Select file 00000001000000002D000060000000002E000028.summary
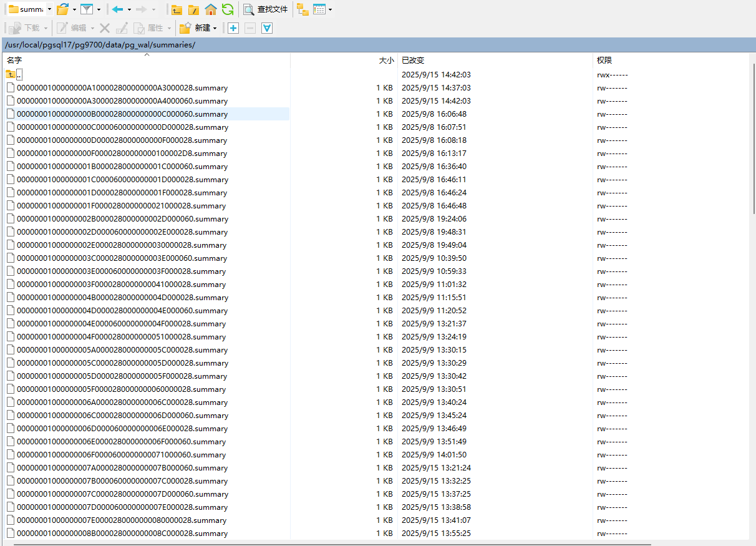The width and height of the screenshot is (756, 546). pyautogui.click(x=122, y=232)
